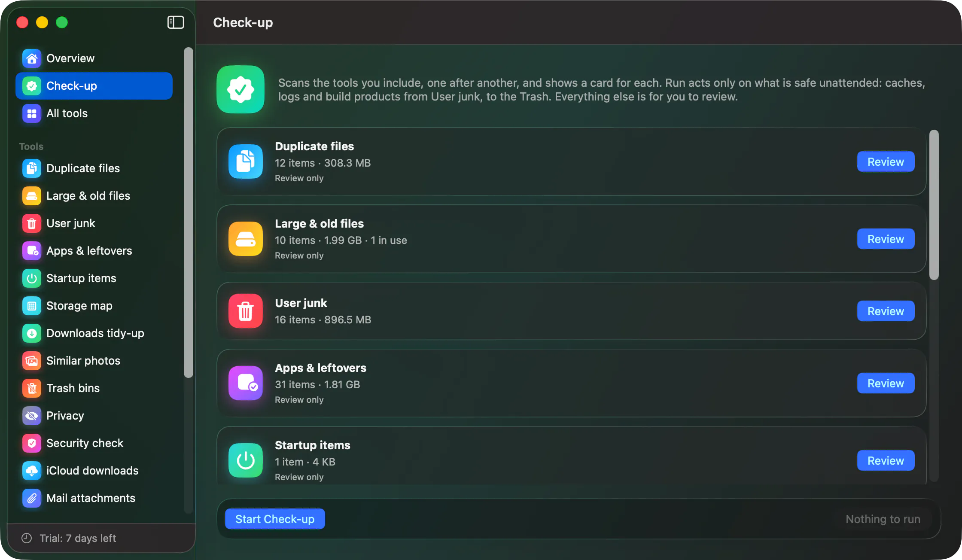Image resolution: width=962 pixels, height=560 pixels.
Task: Click the trial clock icon
Action: (27, 538)
